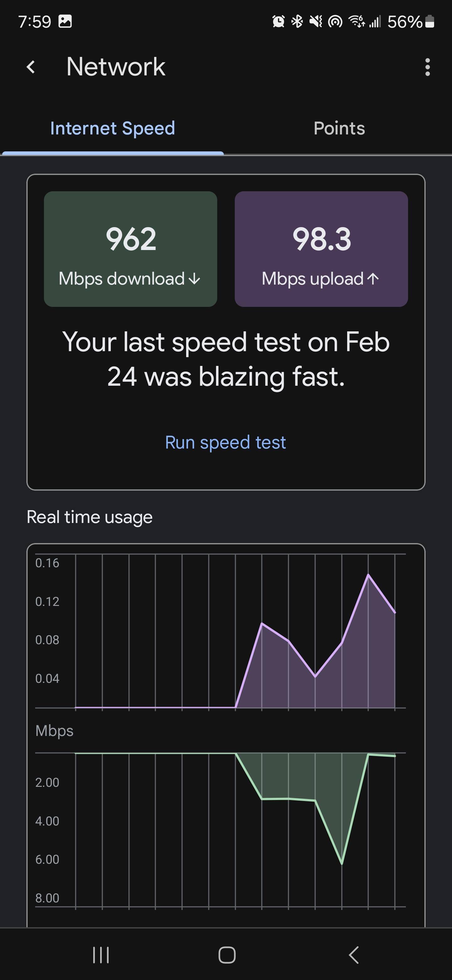Tap the alarm clock status icon
452x980 pixels.
pyautogui.click(x=278, y=22)
